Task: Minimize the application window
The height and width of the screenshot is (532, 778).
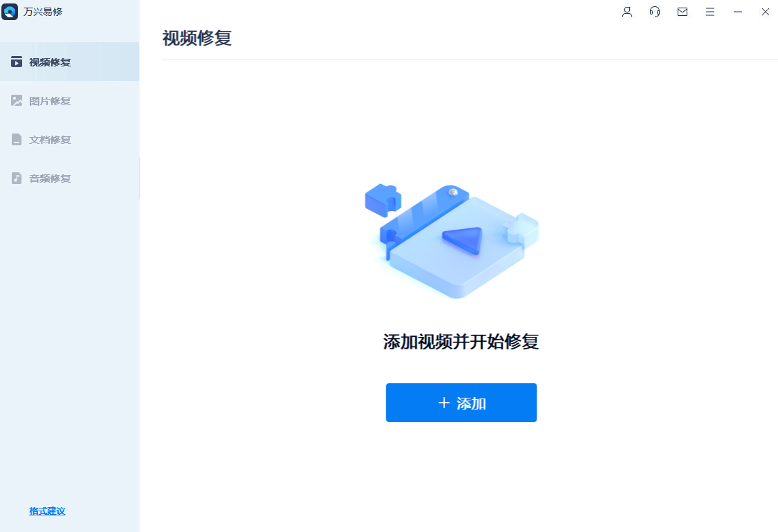Action: click(738, 12)
